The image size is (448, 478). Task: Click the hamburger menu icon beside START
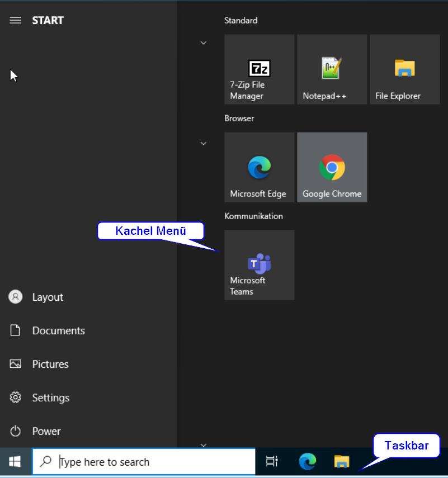(x=15, y=21)
